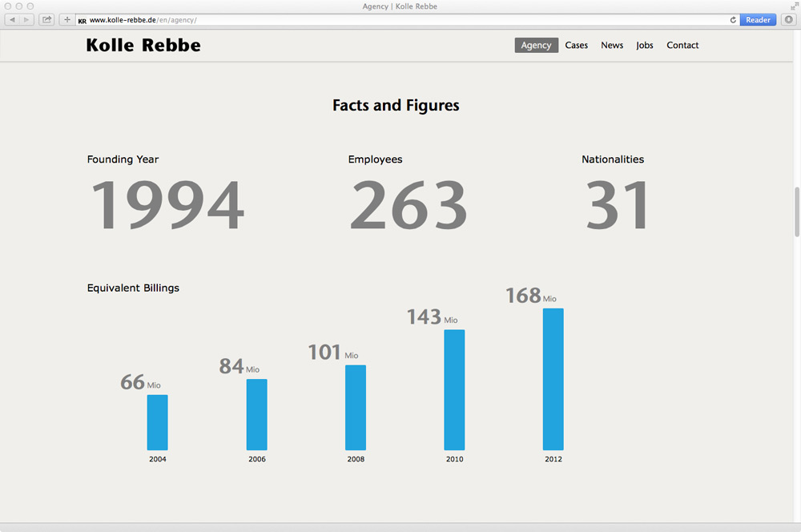
Task: Open the Downloads button in the toolbar
Action: pos(789,20)
